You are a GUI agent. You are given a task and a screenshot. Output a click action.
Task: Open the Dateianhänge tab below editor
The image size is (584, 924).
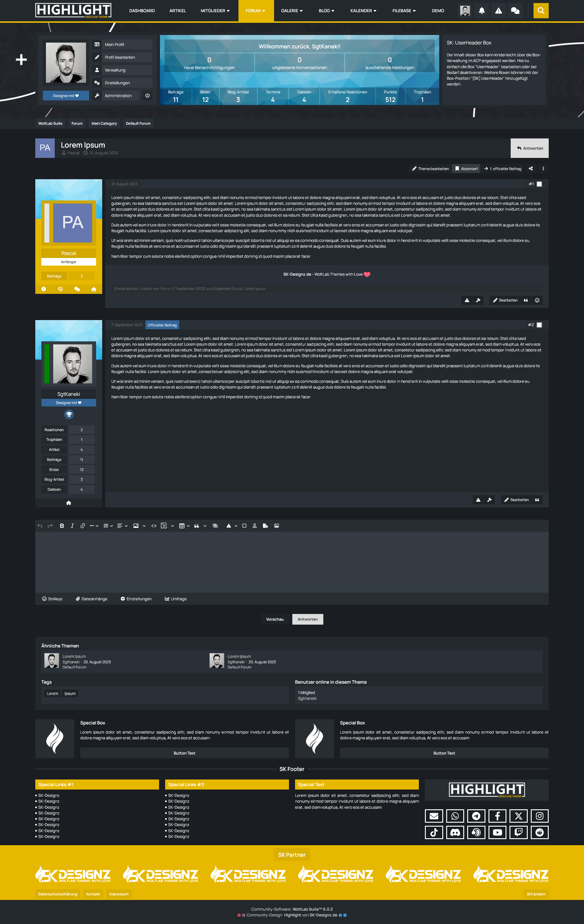[91, 598]
